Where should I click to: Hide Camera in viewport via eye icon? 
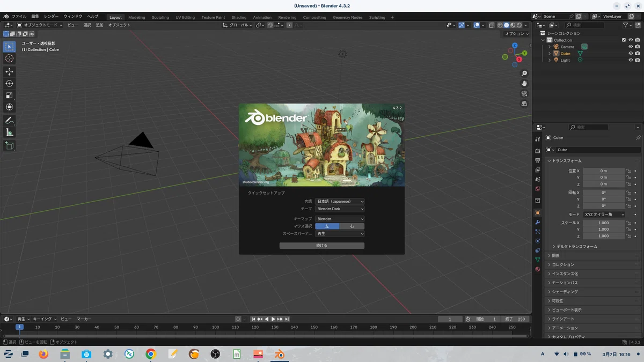coord(631,47)
